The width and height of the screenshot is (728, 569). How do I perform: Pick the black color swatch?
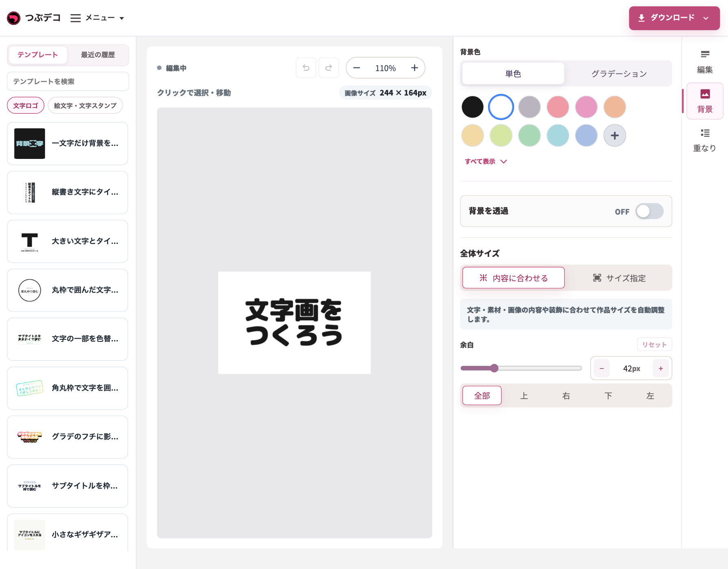(x=472, y=107)
